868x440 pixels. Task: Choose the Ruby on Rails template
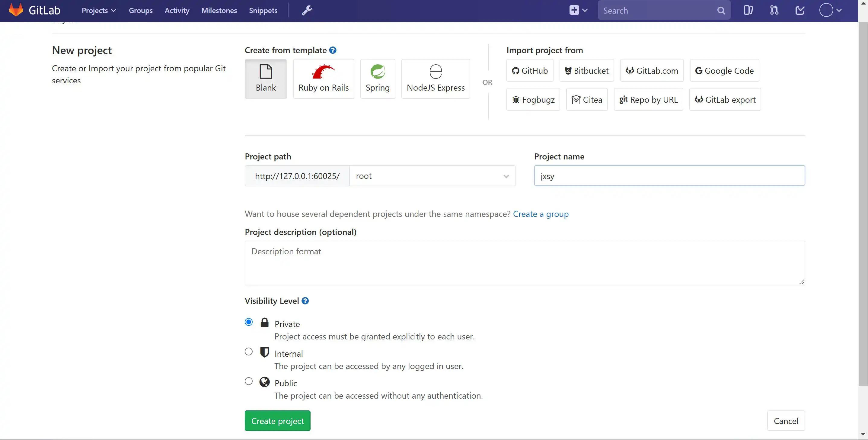(324, 79)
